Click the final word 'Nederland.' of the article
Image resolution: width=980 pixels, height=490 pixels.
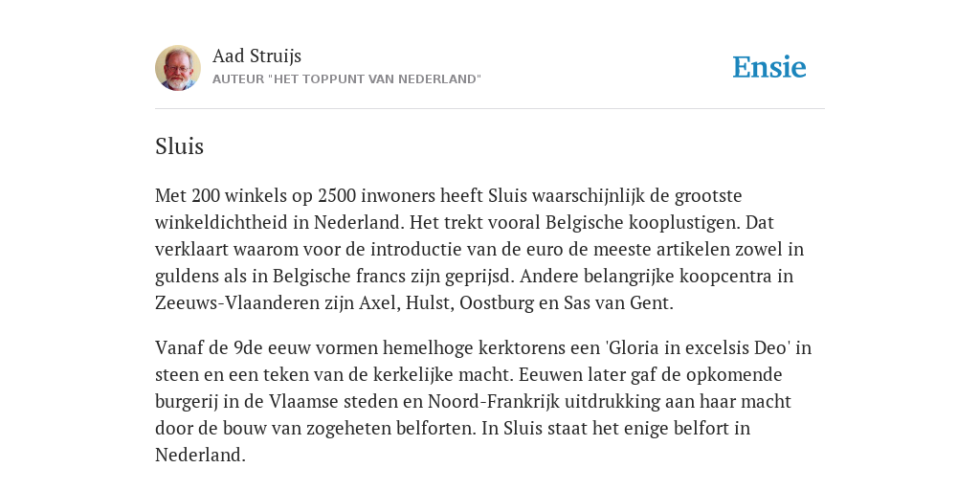pyautogui.click(x=200, y=455)
